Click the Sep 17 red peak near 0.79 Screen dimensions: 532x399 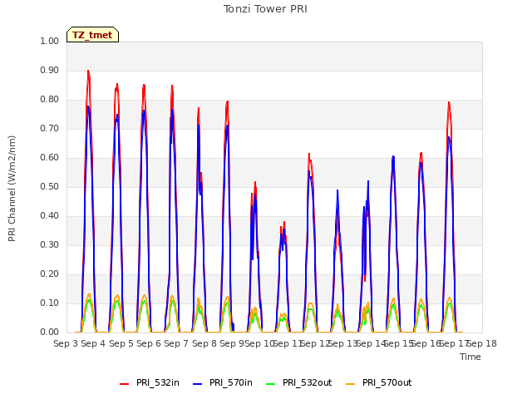[x=449, y=103]
